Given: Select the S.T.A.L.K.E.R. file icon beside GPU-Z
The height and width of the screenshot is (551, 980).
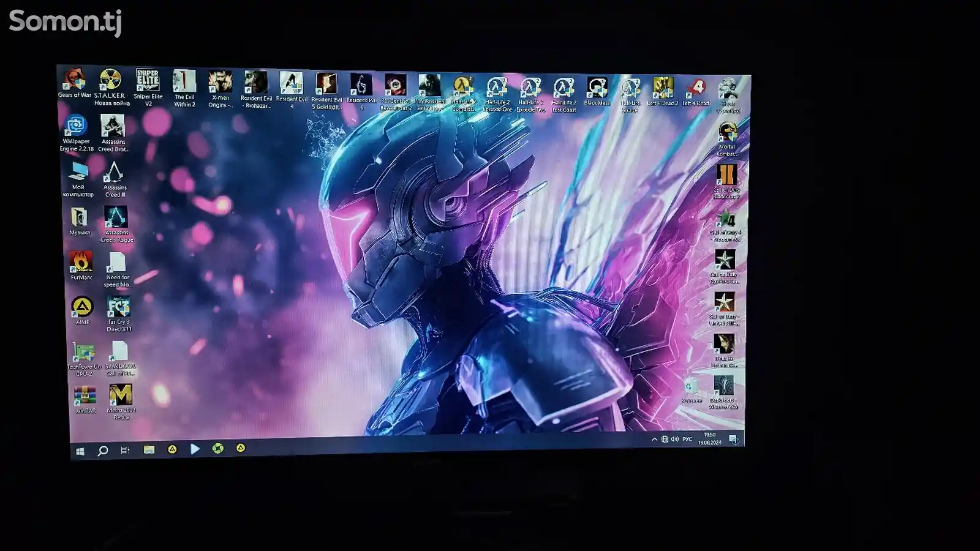Looking at the screenshot, I should pos(120,359).
